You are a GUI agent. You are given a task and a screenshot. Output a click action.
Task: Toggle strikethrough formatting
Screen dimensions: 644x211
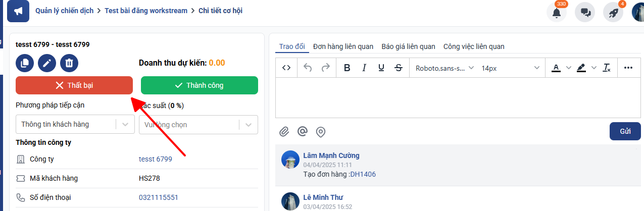pyautogui.click(x=398, y=68)
